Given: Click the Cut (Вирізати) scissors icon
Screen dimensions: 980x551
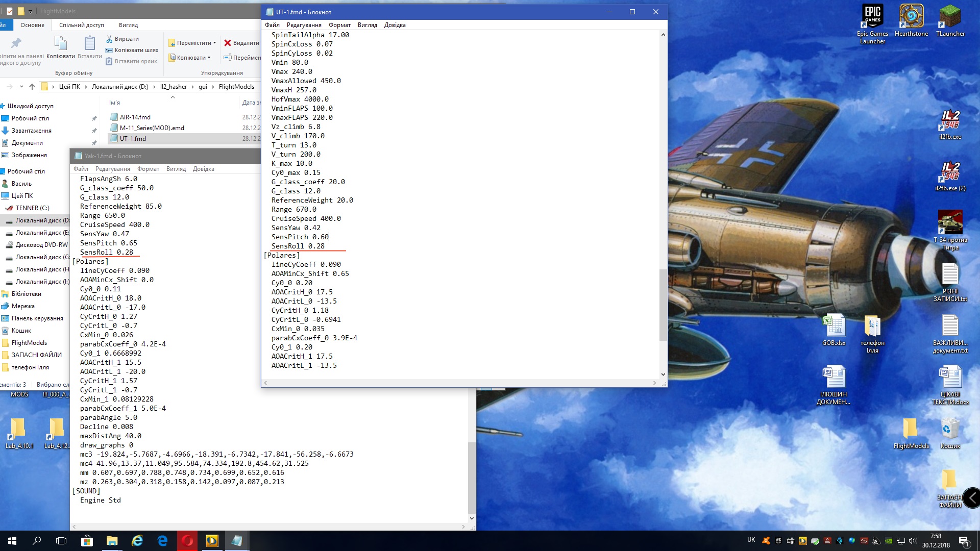Looking at the screenshot, I should 109,39.
